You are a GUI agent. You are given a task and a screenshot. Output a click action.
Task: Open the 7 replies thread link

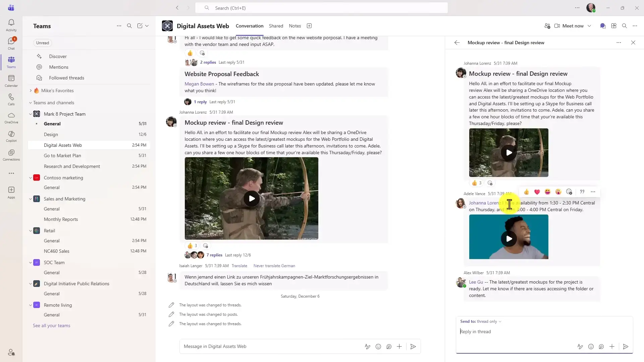[x=214, y=255]
